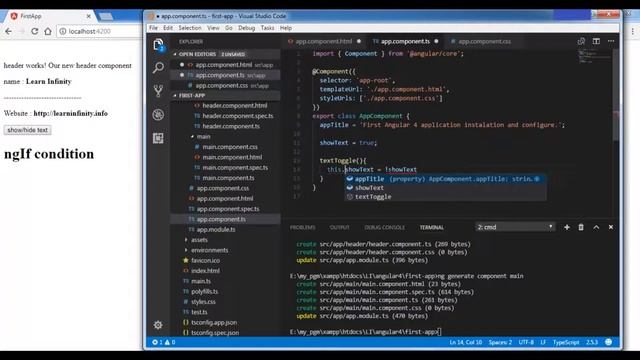The width and height of the screenshot is (640, 360).
Task: Click the LF line ending indicator
Action: [x=543, y=342]
